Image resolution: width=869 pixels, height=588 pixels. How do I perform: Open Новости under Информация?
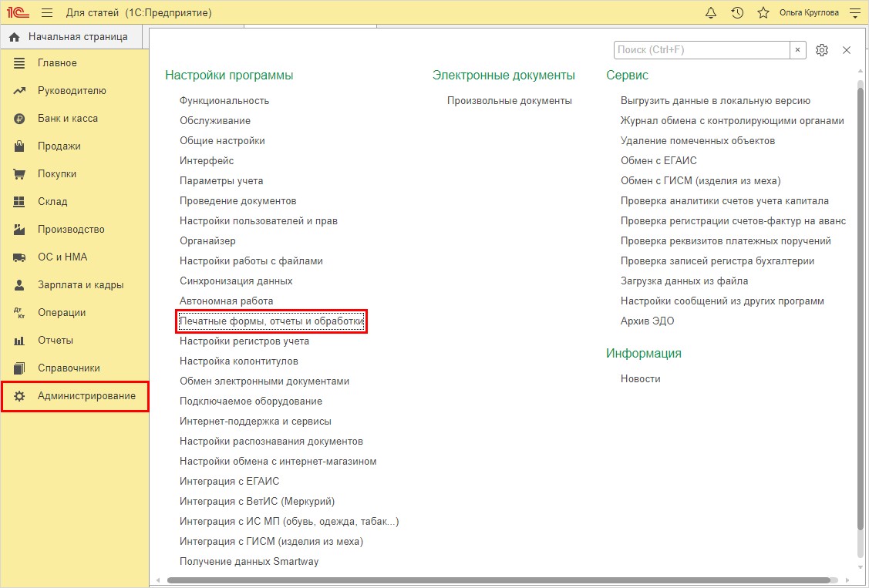[641, 378]
